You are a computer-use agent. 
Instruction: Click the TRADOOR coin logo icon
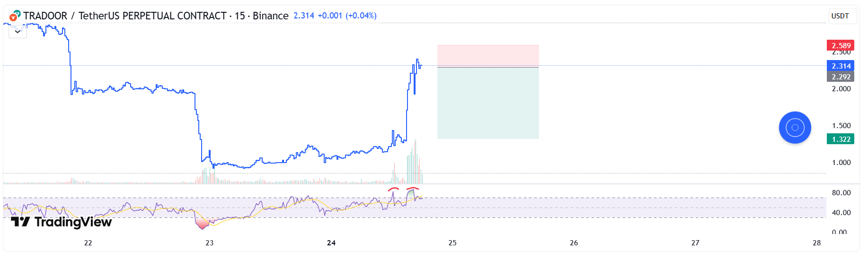[x=14, y=16]
